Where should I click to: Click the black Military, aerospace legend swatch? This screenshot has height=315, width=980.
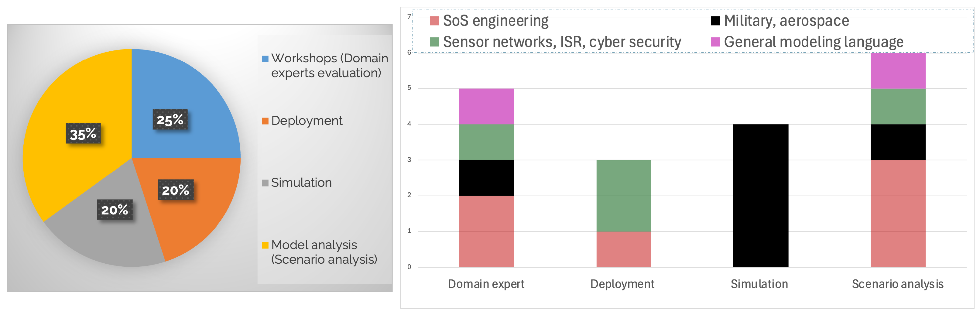(715, 21)
